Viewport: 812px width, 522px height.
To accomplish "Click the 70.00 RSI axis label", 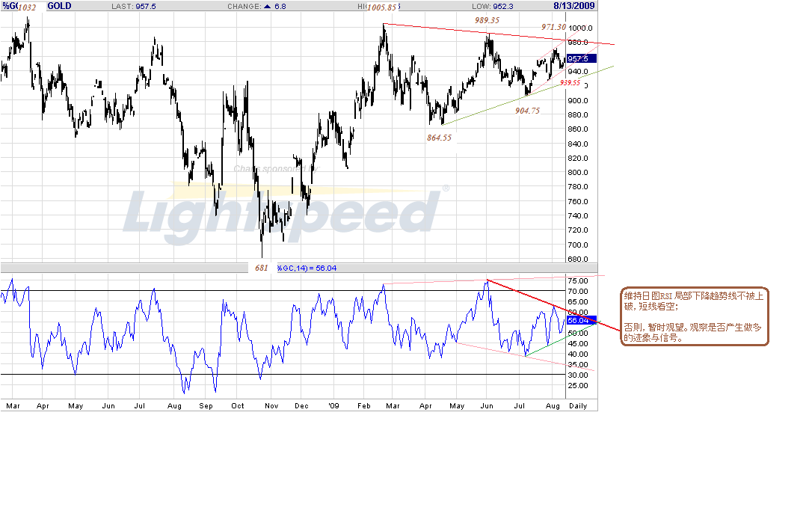I will [x=578, y=292].
